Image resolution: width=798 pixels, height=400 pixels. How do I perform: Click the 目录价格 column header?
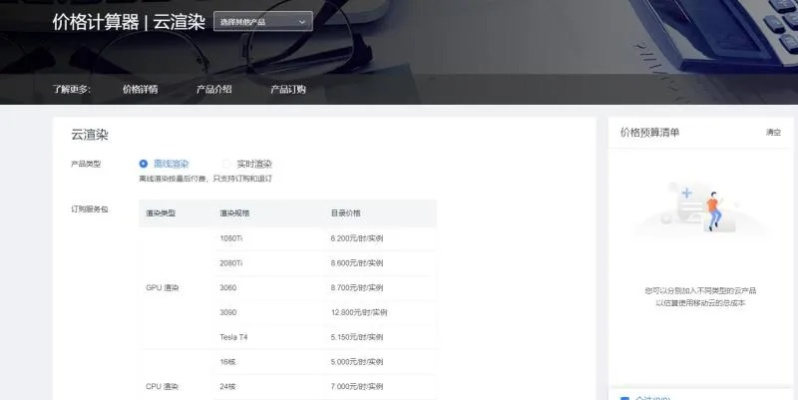pos(346,213)
